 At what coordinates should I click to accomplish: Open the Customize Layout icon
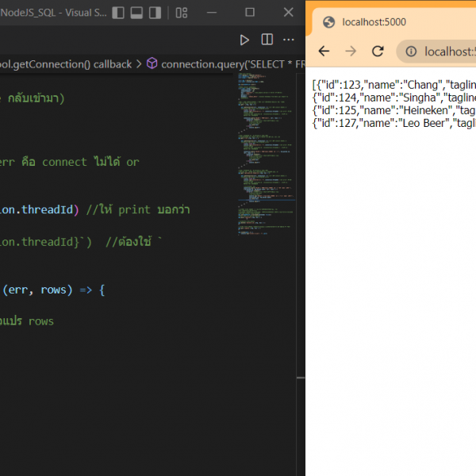click(182, 13)
